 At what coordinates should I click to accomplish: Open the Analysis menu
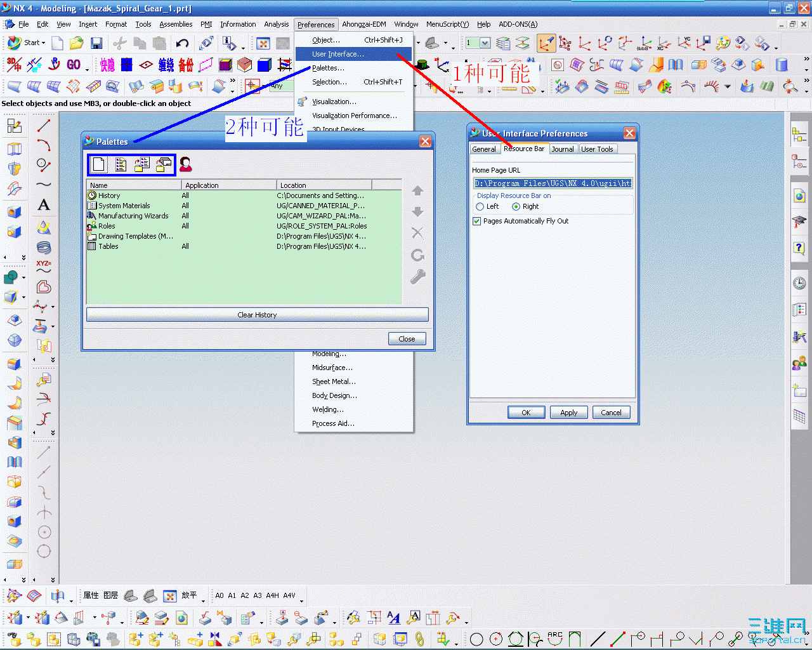click(x=277, y=25)
